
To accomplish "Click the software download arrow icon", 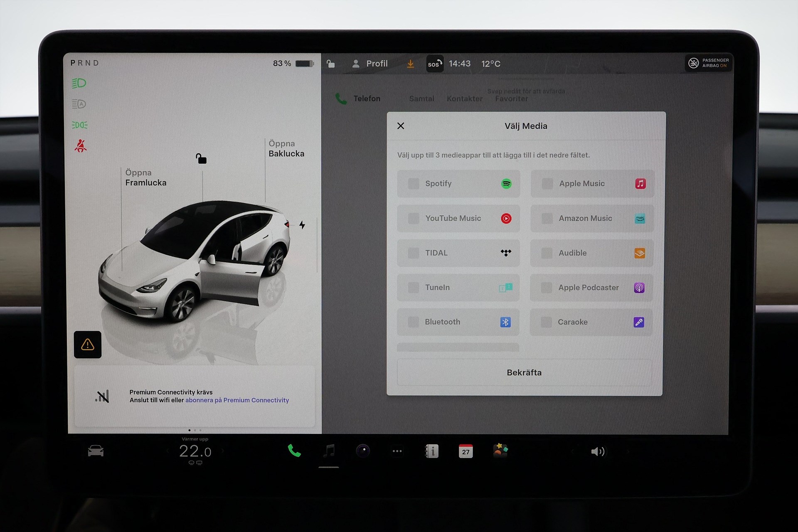I will [410, 64].
